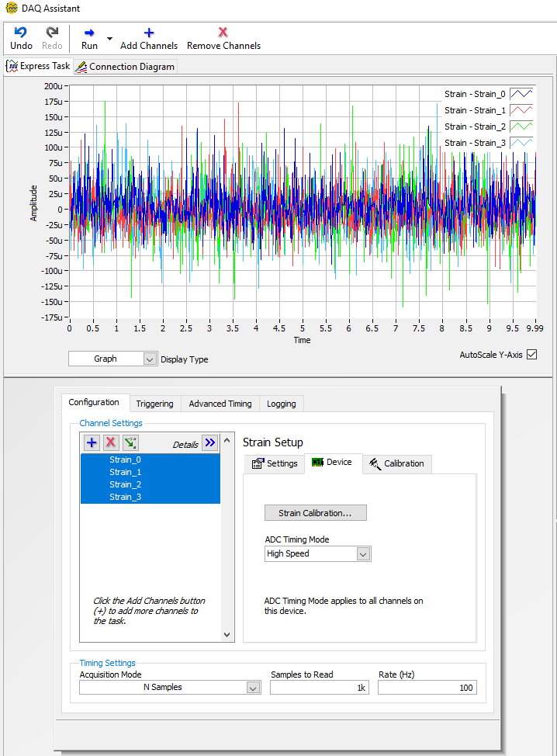
Task: Open the ADC Timing Mode dropdown
Action: pyautogui.click(x=318, y=554)
